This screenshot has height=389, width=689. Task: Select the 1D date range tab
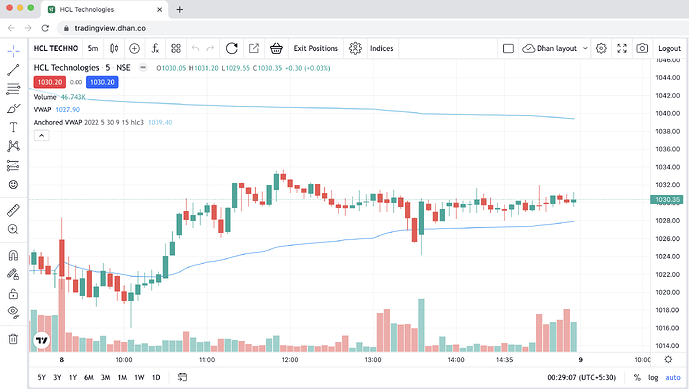click(x=156, y=378)
